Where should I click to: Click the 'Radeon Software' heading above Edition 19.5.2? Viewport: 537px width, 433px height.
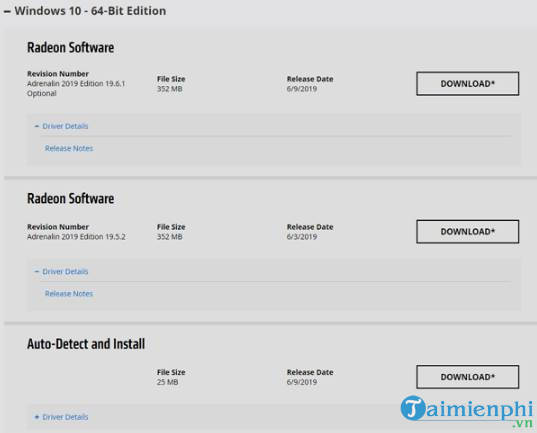pos(71,199)
